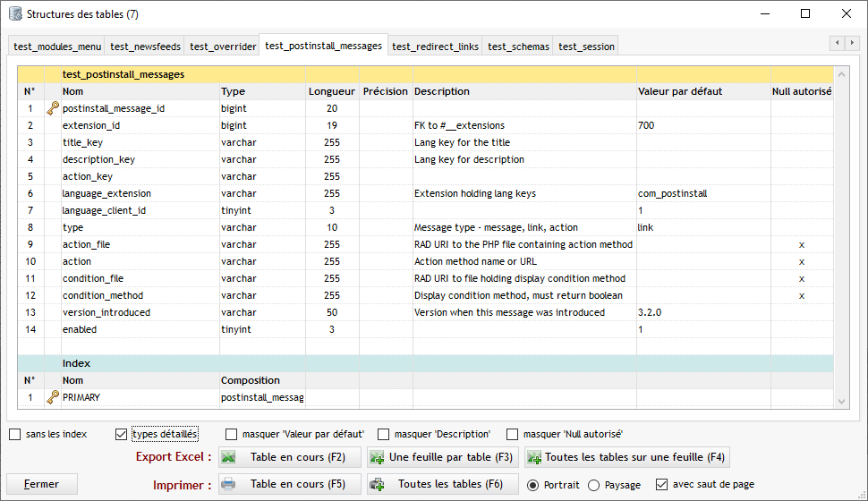Toggle 'avec saut de page' checkbox
This screenshot has height=501, width=868.
click(661, 485)
